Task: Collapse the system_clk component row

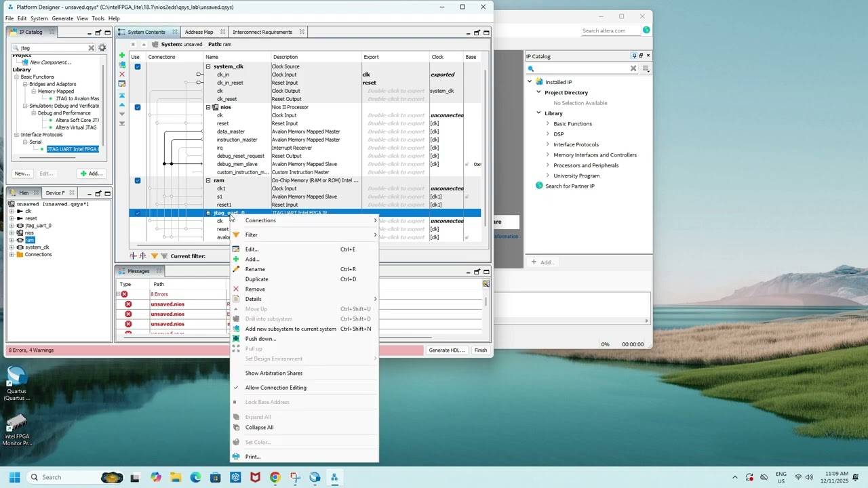Action: 208,66
